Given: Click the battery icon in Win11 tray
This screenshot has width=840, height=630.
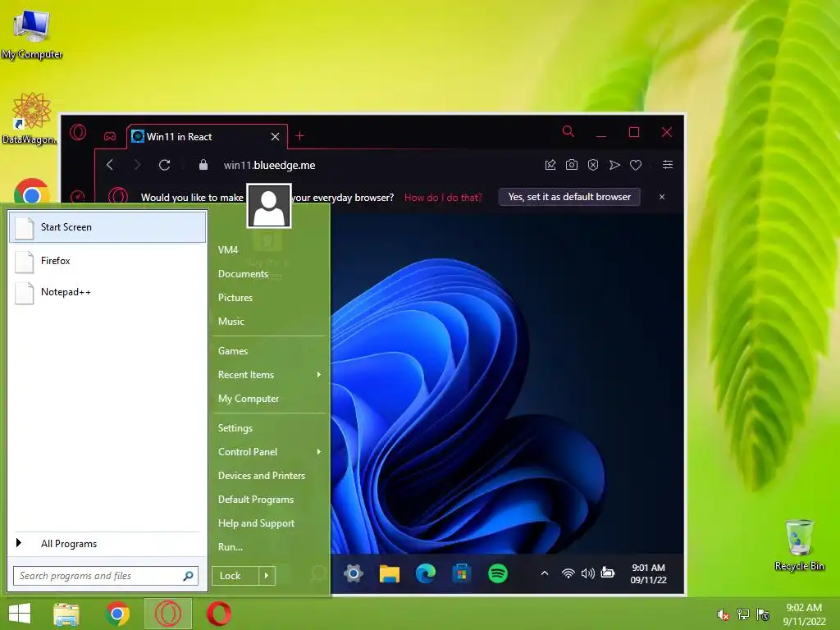Looking at the screenshot, I should click(x=608, y=573).
